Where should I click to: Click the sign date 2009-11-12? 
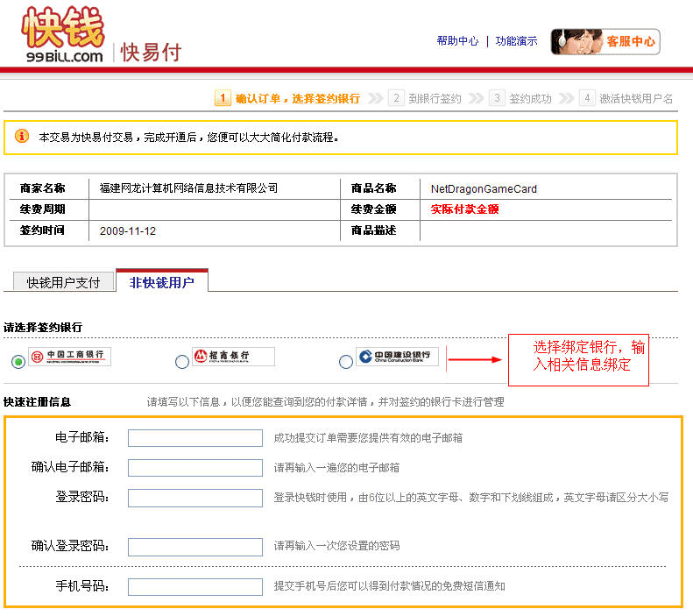click(128, 231)
